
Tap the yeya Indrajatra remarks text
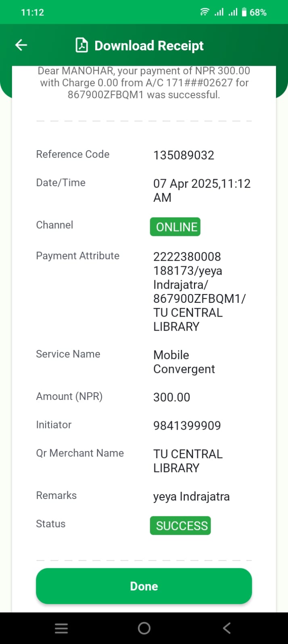click(192, 497)
